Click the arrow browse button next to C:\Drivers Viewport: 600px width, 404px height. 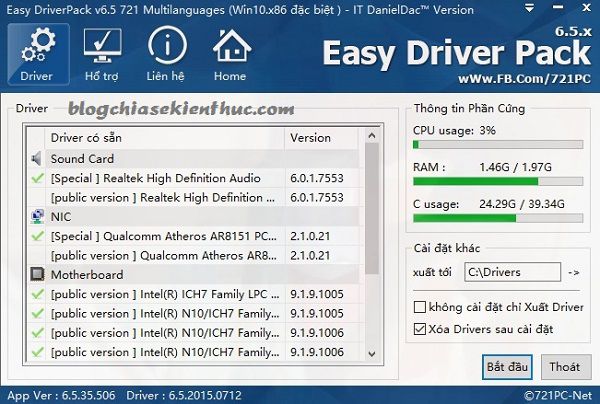pos(574,272)
